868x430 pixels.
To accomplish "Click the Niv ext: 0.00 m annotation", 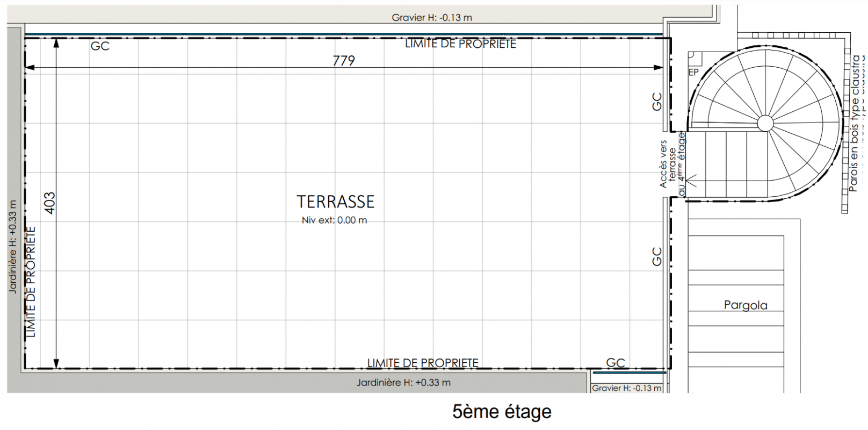I will [x=334, y=220].
